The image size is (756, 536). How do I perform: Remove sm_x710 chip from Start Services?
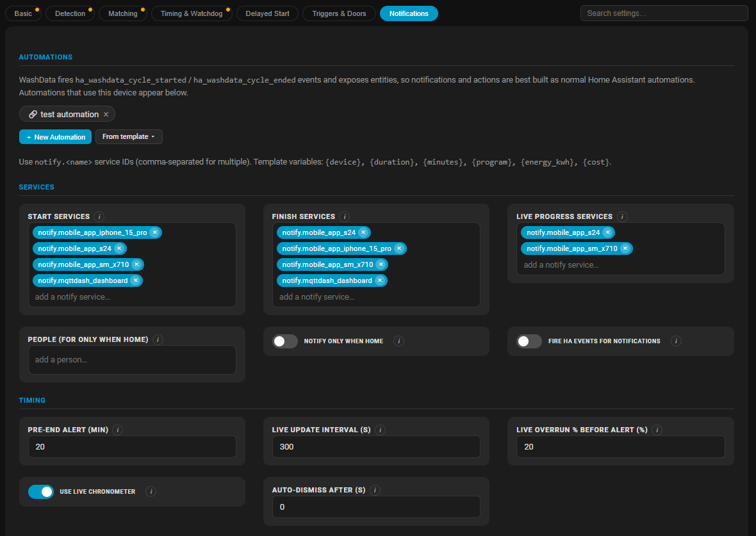pyautogui.click(x=137, y=264)
